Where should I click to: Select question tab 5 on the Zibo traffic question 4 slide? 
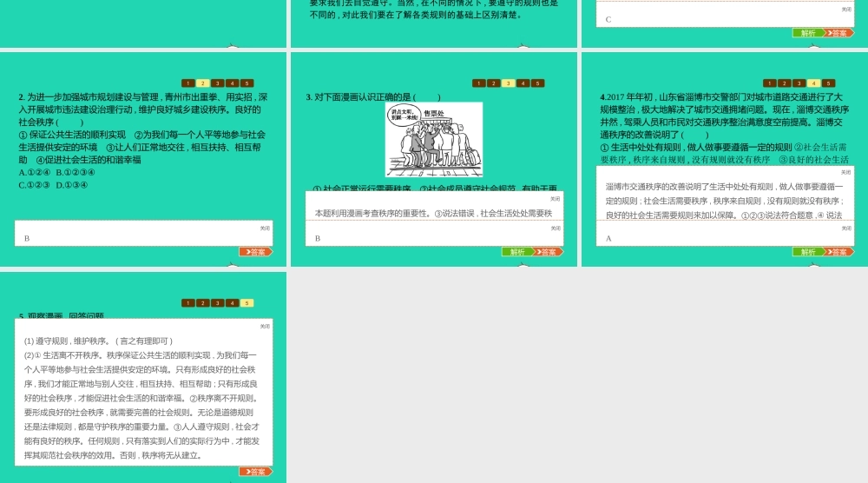click(828, 83)
